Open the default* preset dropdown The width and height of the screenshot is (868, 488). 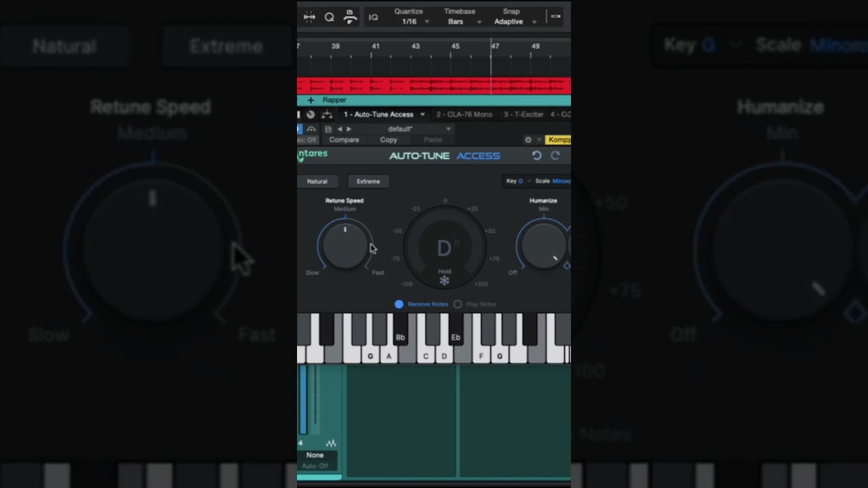(x=403, y=129)
